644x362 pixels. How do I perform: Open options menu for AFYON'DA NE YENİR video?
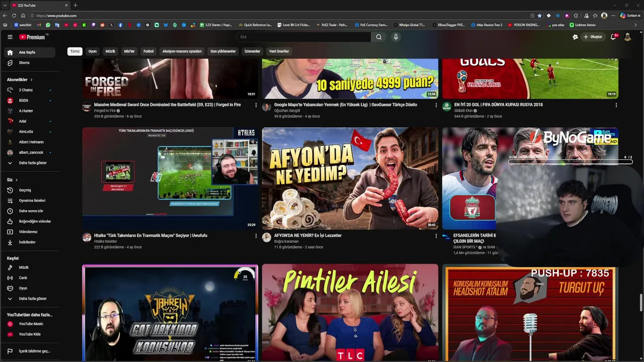pos(436,236)
